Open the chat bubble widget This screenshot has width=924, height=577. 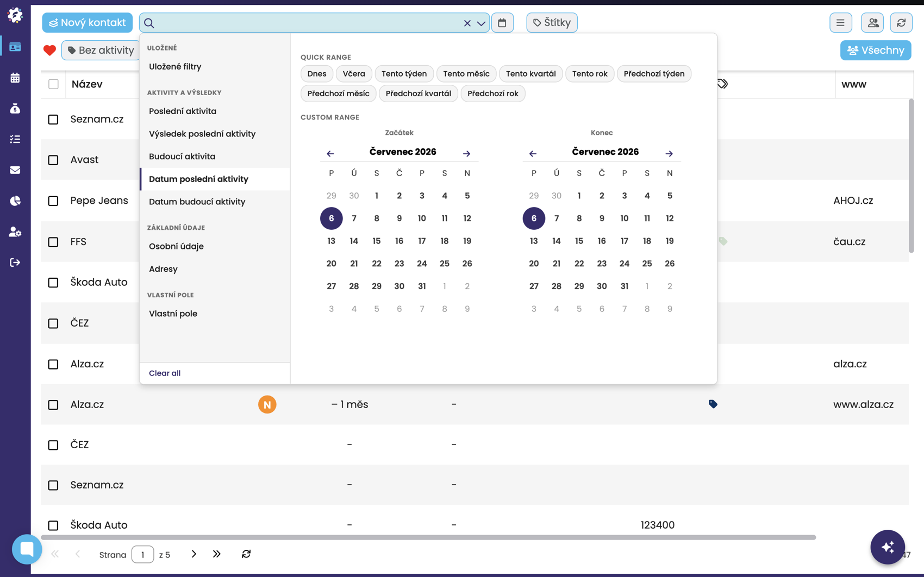[27, 549]
